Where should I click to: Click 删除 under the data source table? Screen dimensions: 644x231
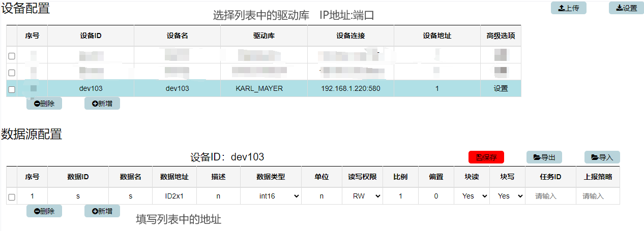click(44, 211)
